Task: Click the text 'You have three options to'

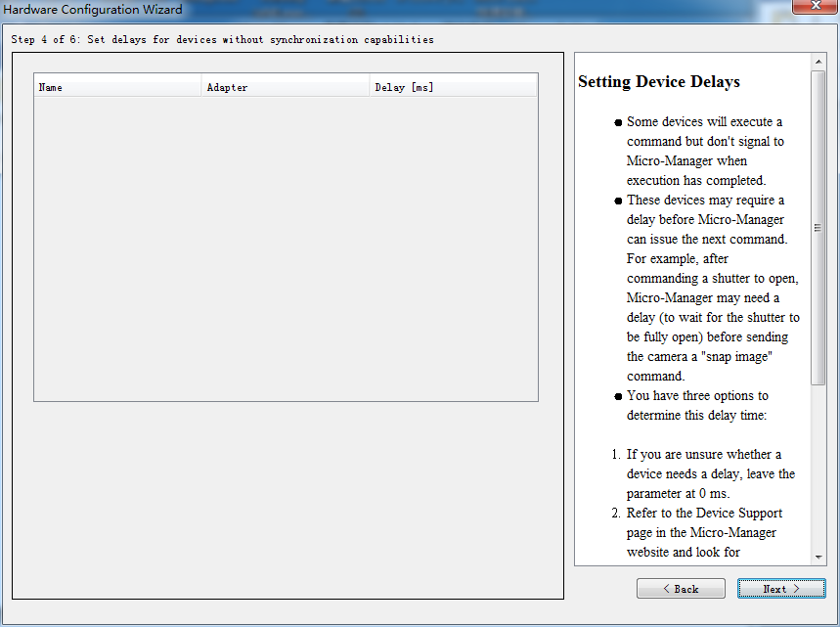Action: [697, 395]
